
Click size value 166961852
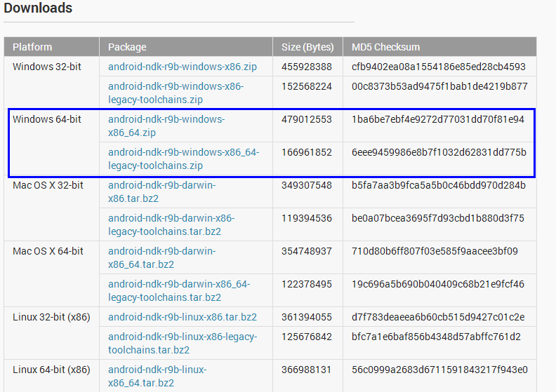click(x=307, y=152)
